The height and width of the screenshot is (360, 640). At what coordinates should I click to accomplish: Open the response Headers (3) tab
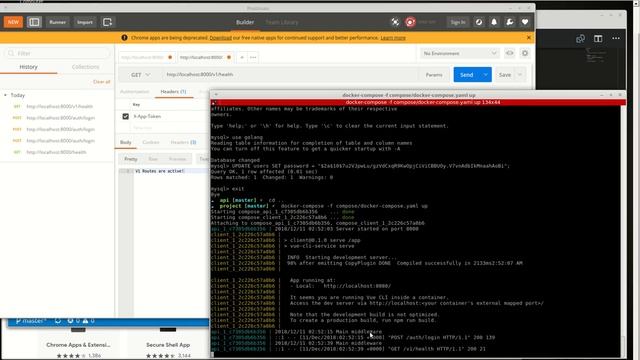pyautogui.click(x=183, y=142)
